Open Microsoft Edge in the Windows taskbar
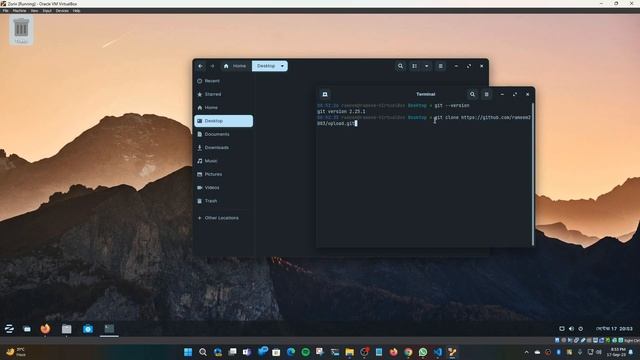The height and width of the screenshot is (360, 640). 291,352
